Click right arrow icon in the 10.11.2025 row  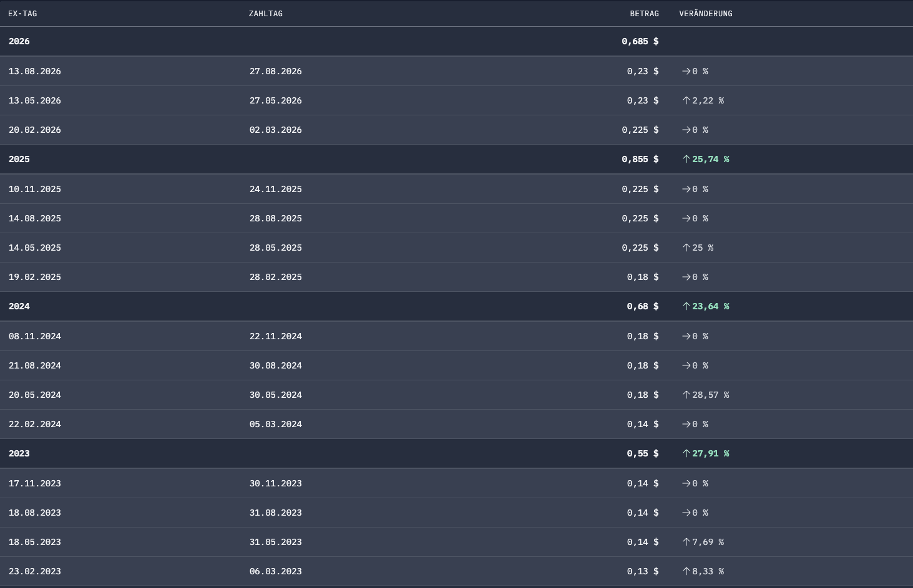click(x=686, y=189)
